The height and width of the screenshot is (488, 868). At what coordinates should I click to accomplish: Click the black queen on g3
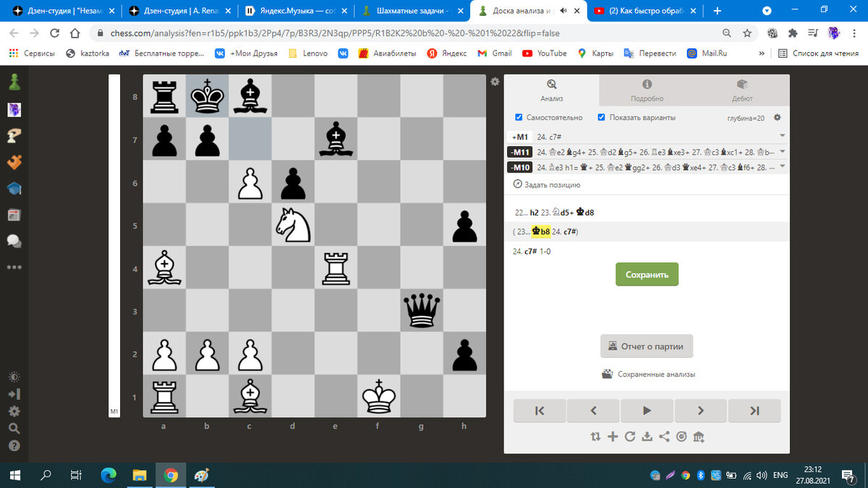(x=422, y=310)
